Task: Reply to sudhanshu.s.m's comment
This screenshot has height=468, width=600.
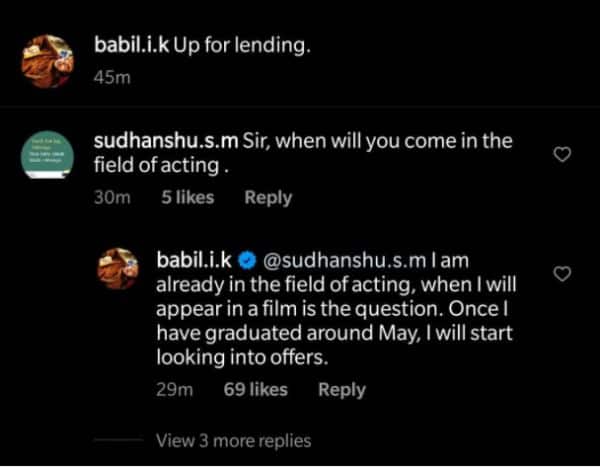Action: (268, 197)
